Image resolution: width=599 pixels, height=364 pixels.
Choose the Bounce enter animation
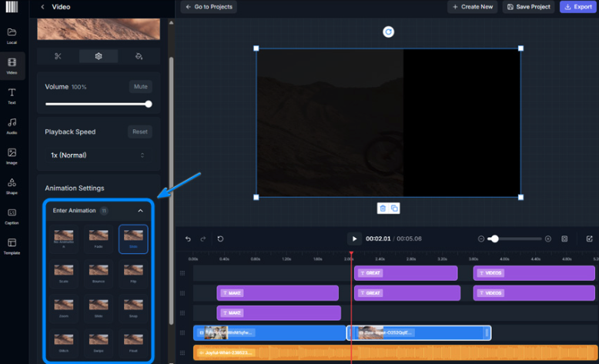tap(99, 273)
